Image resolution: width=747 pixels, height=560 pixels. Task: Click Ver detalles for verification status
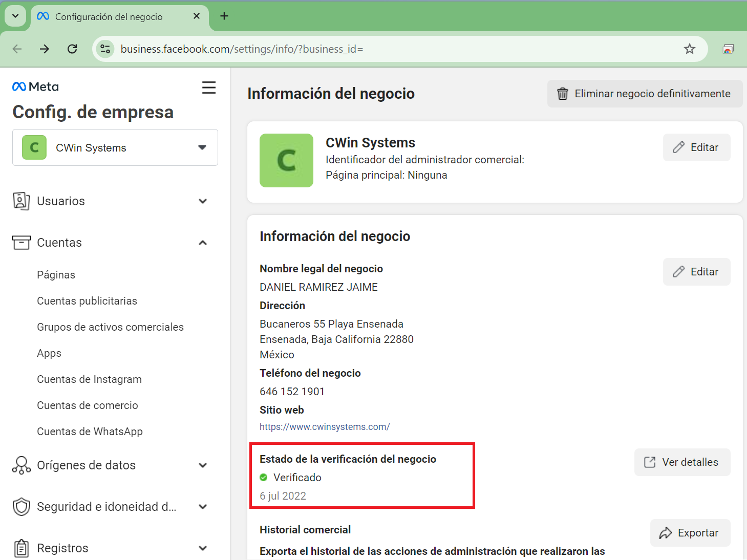tap(681, 462)
